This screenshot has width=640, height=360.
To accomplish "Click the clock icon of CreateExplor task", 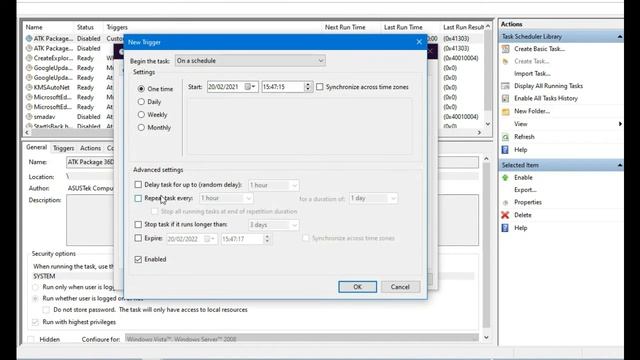I will pos(29,58).
